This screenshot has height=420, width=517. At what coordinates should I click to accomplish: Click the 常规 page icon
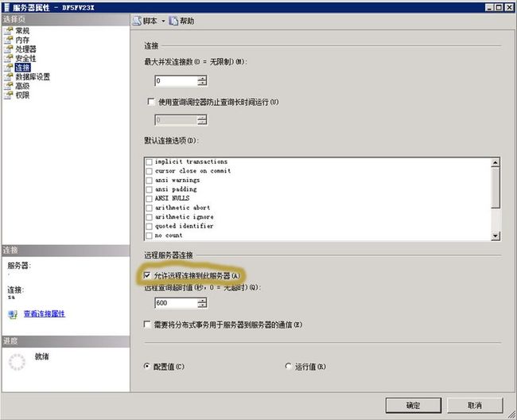click(x=9, y=31)
